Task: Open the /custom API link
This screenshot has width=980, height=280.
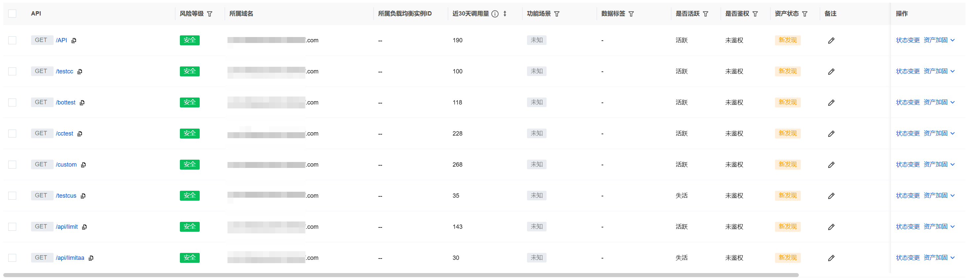Action: point(66,165)
